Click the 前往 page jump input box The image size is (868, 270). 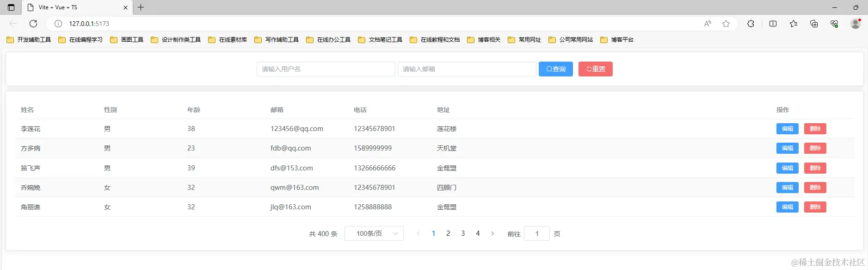click(537, 233)
